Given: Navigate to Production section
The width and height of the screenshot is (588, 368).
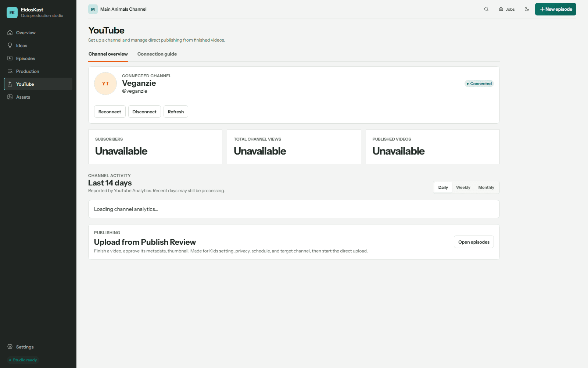Looking at the screenshot, I should [38, 71].
